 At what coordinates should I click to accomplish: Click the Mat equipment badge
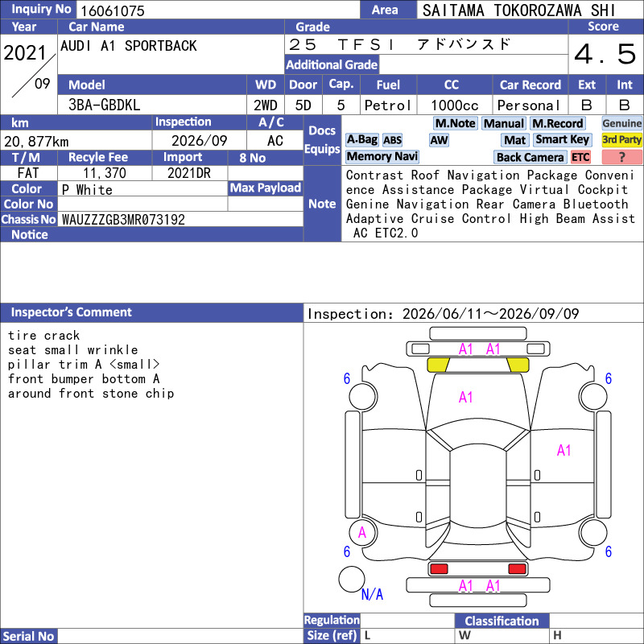point(514,140)
